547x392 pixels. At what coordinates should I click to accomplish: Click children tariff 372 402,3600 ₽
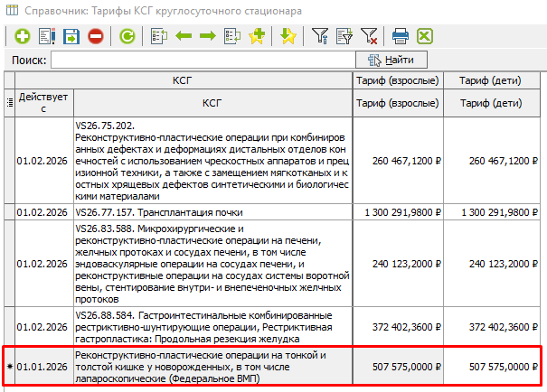click(x=491, y=327)
